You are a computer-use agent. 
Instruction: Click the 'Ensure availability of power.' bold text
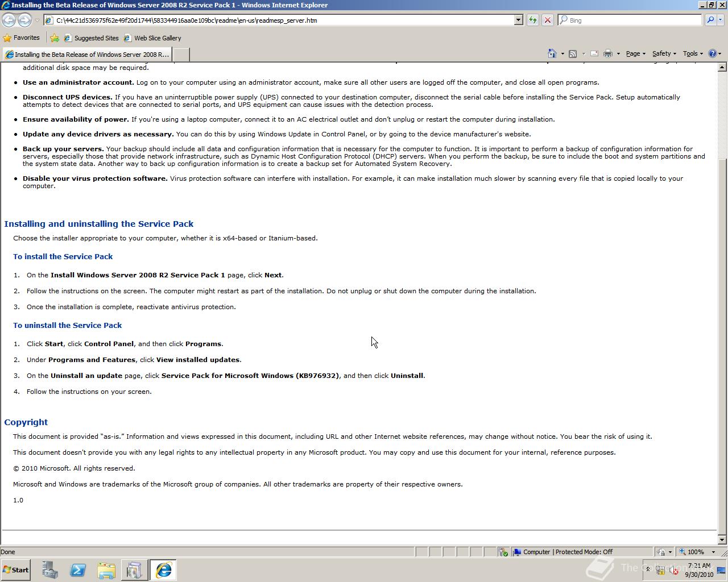[76, 119]
